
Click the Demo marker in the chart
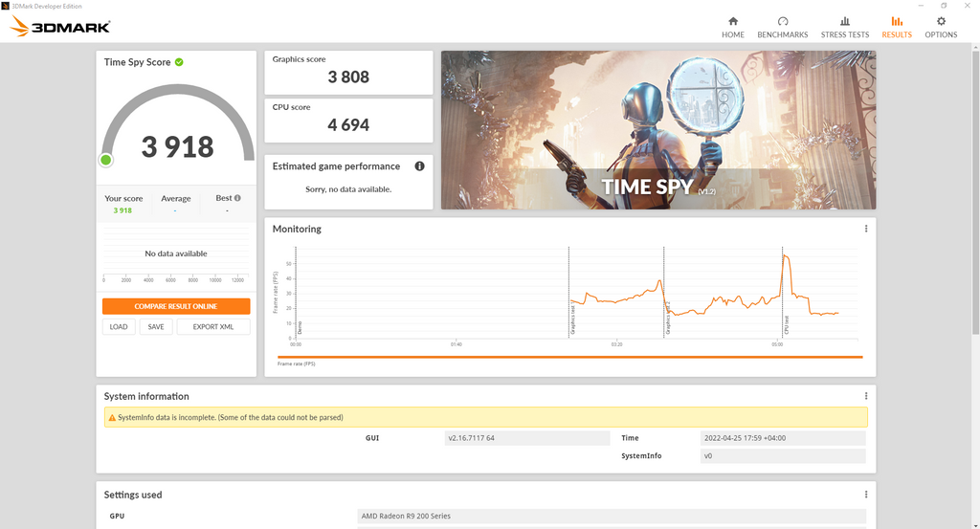tap(300, 328)
